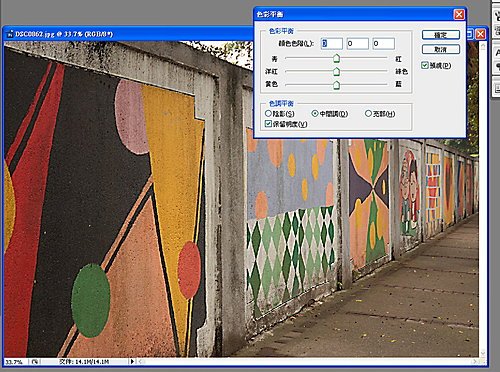Click the magenta-green slider handle
Viewport: 500px width, 372px height.
(336, 71)
